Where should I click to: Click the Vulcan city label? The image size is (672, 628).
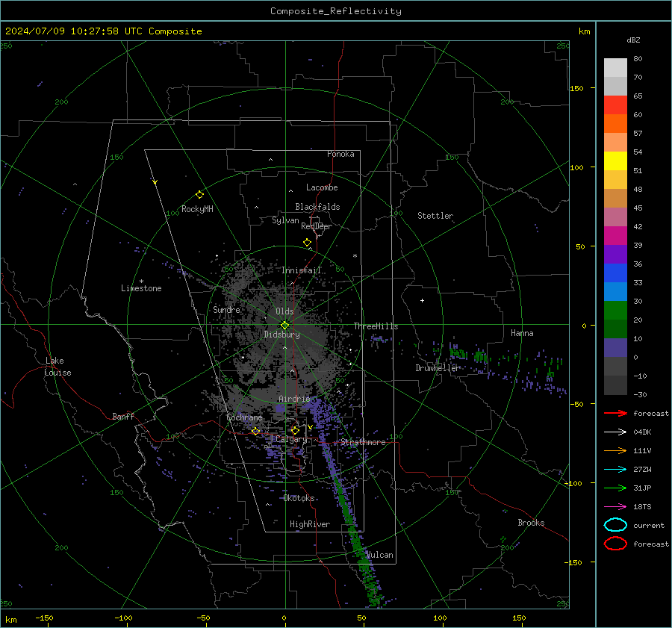coord(379,555)
